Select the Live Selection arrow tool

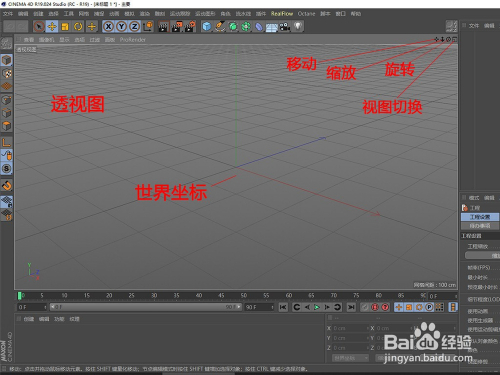pos(39,26)
